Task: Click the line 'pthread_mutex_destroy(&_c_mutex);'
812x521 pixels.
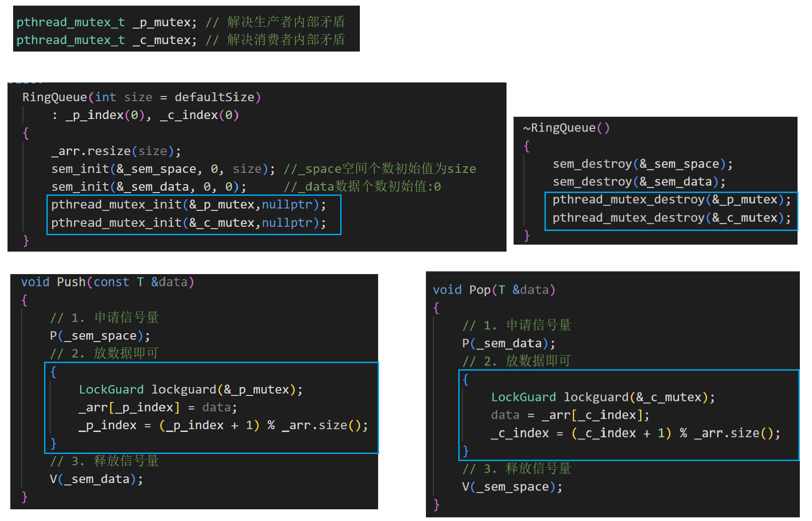Action: coord(672,218)
